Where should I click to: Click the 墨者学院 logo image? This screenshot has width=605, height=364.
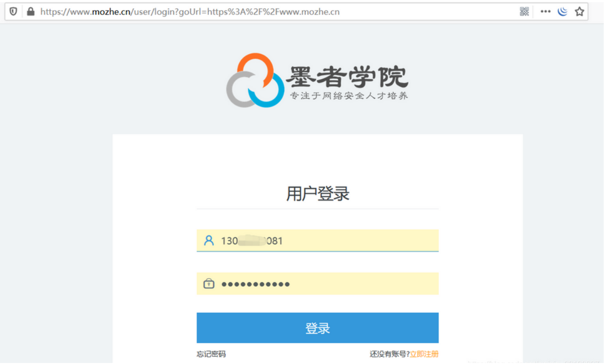coord(317,80)
